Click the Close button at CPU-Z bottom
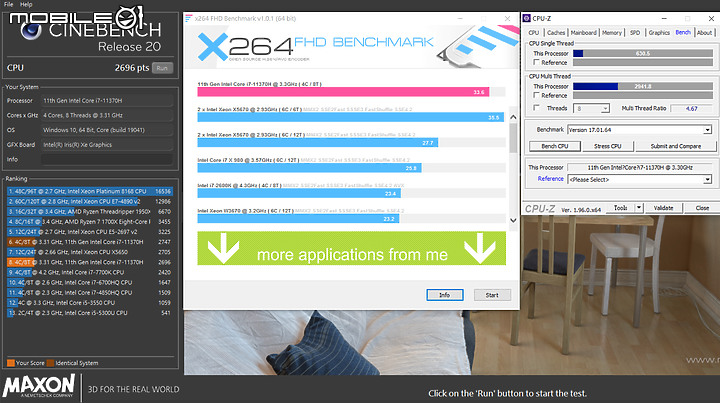Viewport: 720px width, 403px height. pos(702,208)
